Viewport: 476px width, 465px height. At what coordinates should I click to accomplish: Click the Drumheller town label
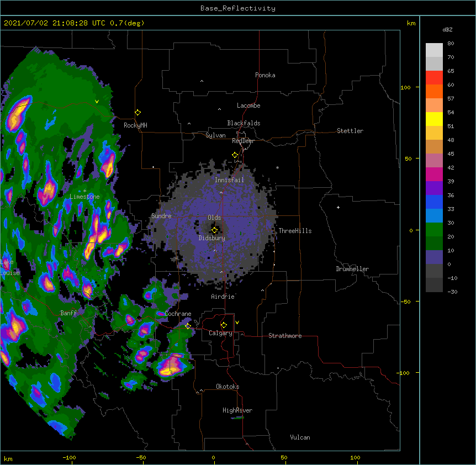point(352,269)
